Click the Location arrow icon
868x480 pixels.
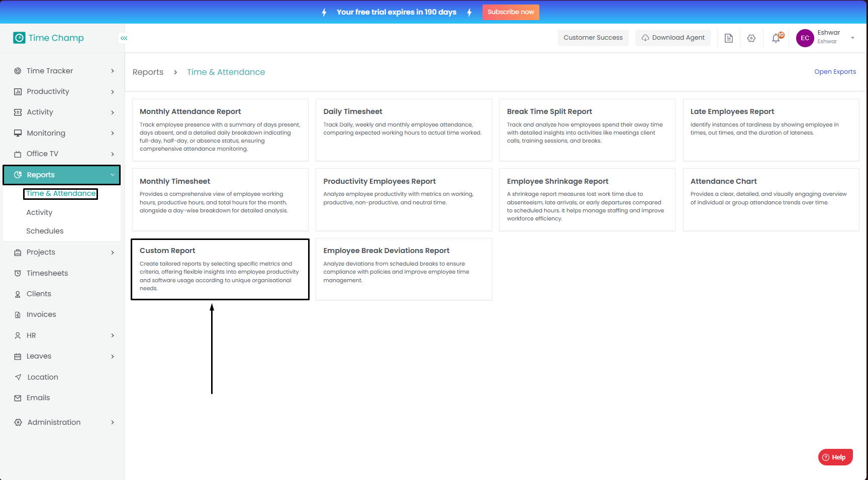(x=18, y=377)
